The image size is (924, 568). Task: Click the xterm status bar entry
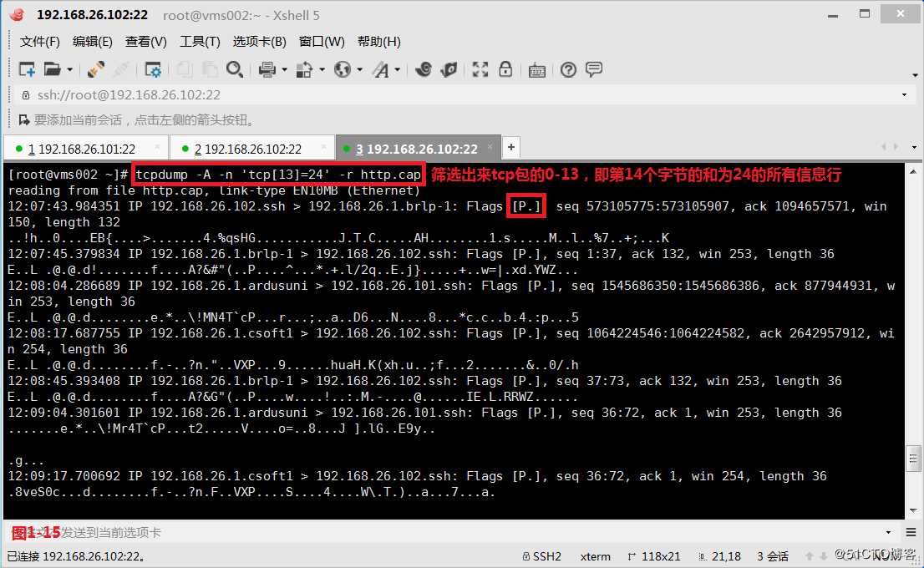click(595, 556)
